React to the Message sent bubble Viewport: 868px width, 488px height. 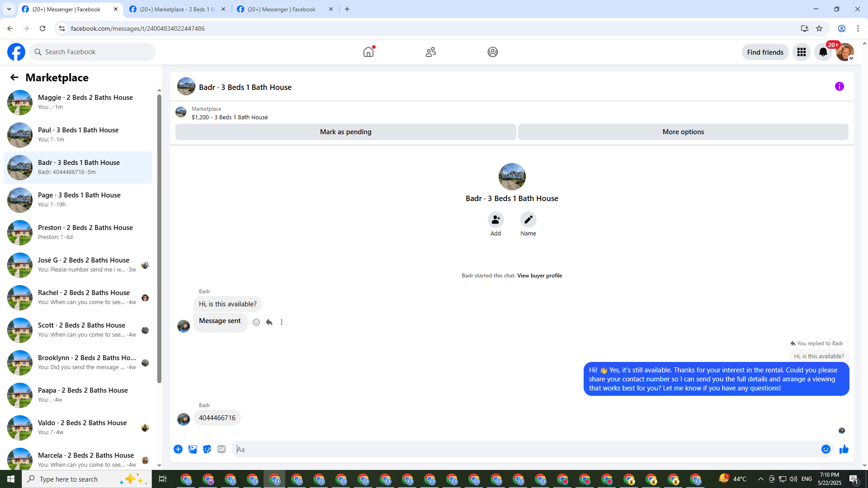(256, 322)
